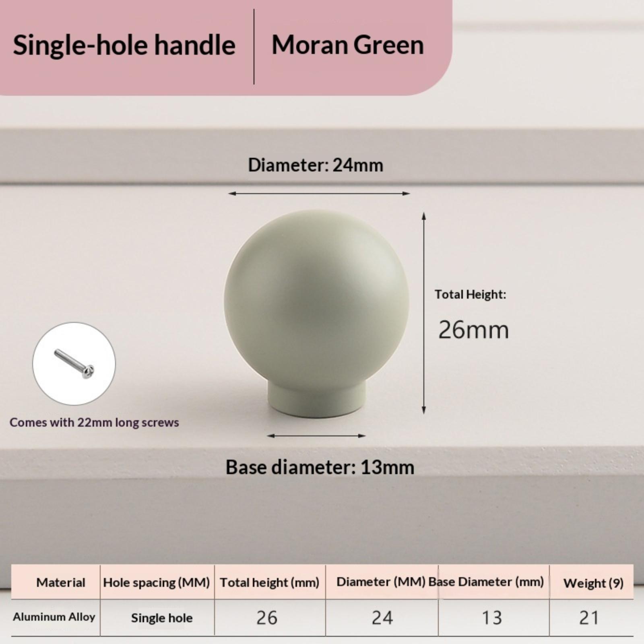This screenshot has height=644, width=644.
Task: Click the "Diameter: 24mm" label
Action: pos(316,165)
